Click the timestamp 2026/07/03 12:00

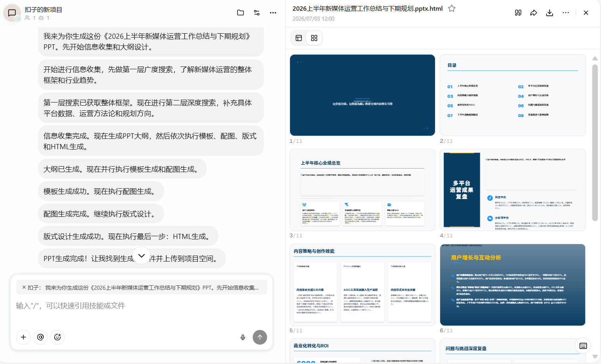pyautogui.click(x=313, y=19)
